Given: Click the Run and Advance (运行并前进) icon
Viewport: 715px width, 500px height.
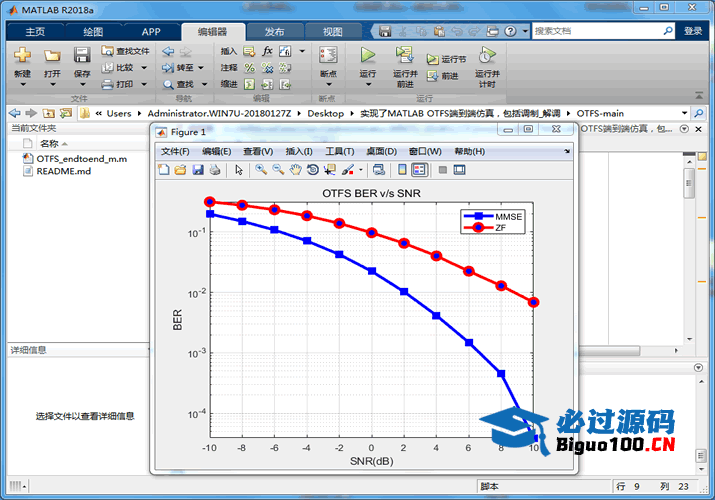Looking at the screenshot, I should [404, 54].
